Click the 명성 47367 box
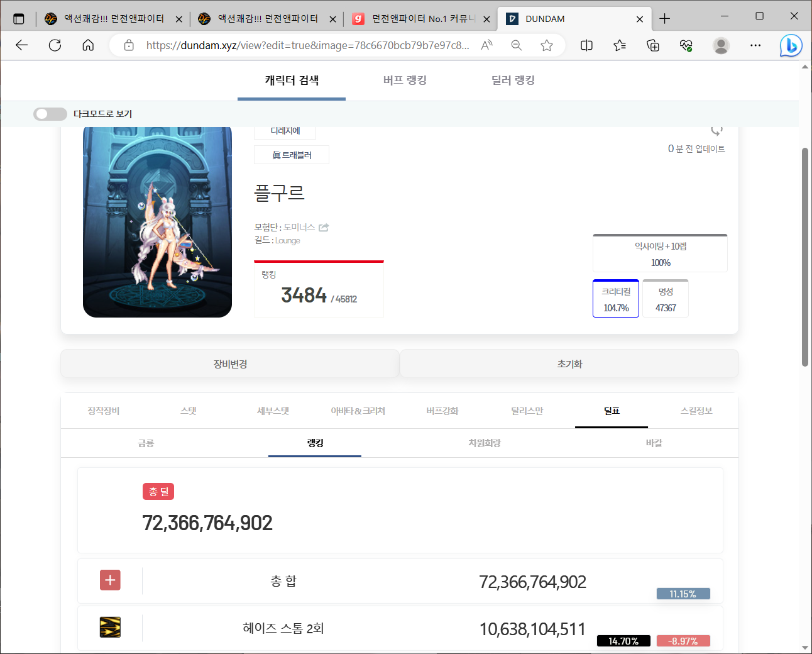The image size is (812, 654). point(666,299)
